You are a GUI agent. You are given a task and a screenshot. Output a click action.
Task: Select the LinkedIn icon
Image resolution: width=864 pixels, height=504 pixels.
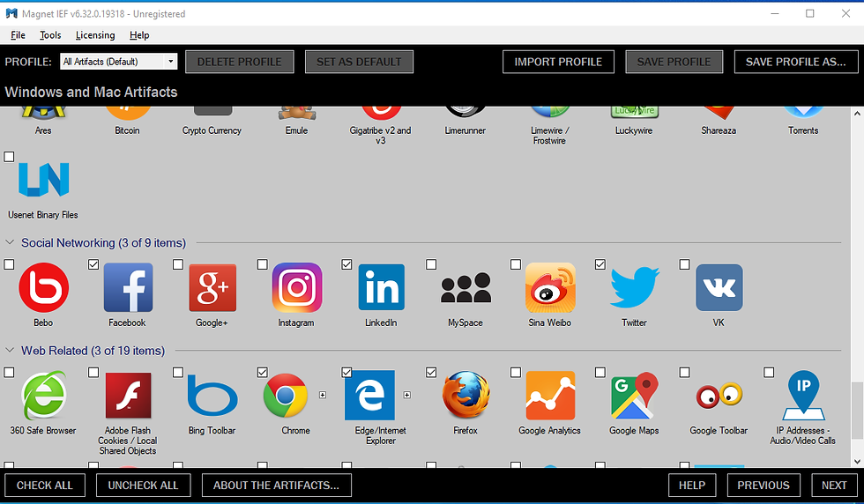tap(381, 287)
